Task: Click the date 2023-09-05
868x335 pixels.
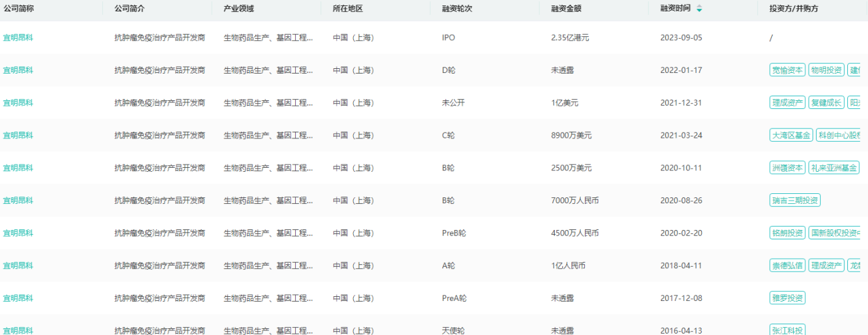Action: pos(681,37)
